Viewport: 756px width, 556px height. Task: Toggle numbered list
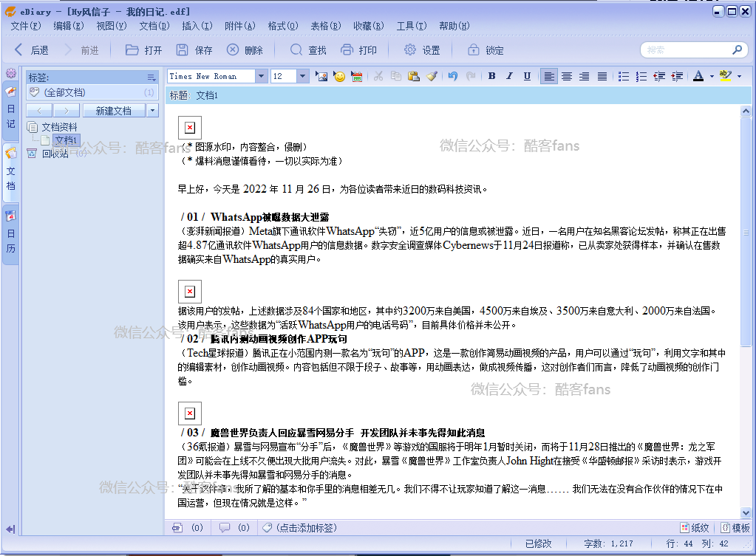pyautogui.click(x=641, y=76)
